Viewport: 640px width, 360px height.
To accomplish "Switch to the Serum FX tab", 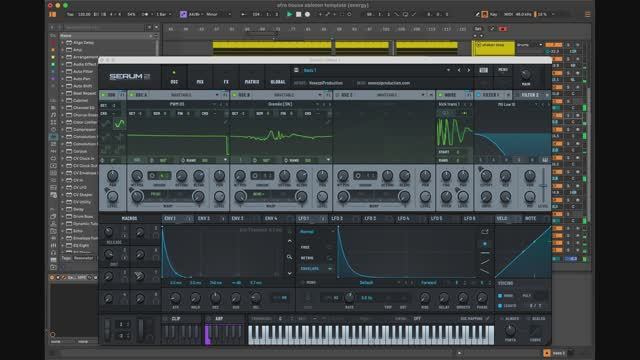I will pyautogui.click(x=226, y=78).
